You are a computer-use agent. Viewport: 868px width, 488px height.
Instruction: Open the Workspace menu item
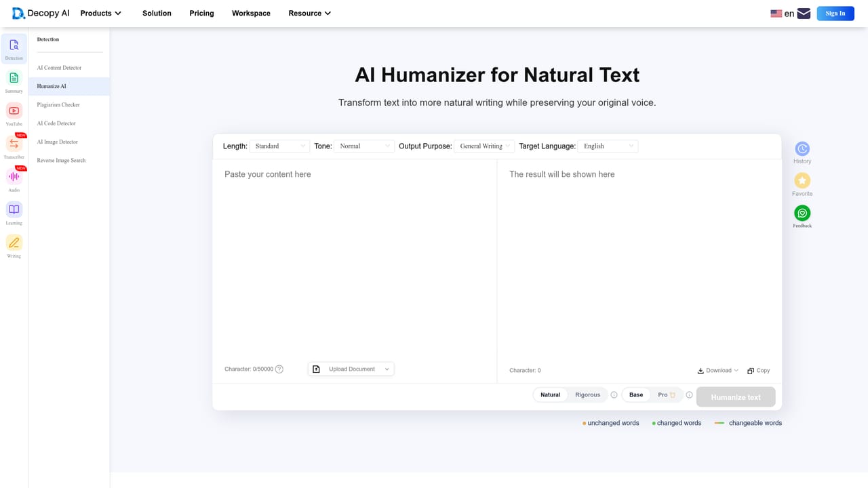[x=251, y=13]
